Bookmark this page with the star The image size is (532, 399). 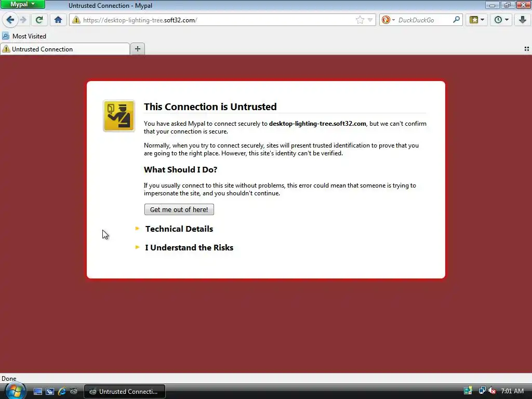(360, 20)
